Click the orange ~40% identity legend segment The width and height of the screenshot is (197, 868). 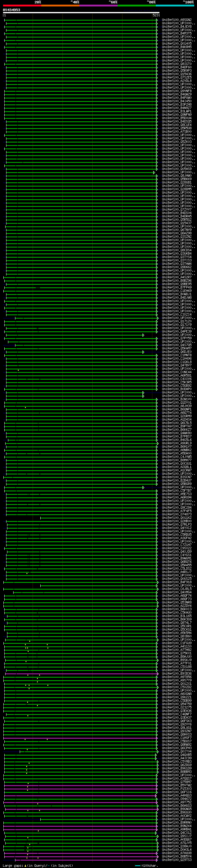tap(60, 6)
